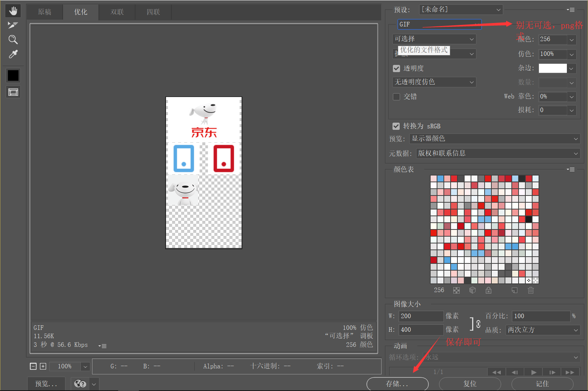Image resolution: width=588 pixels, height=391 pixels.
Task: Click the 复位 button
Action: point(470,384)
